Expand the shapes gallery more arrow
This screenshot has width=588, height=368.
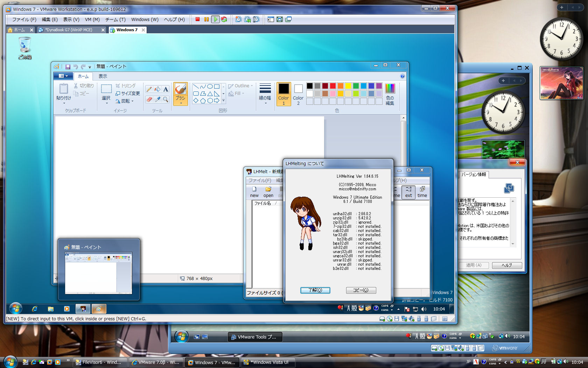click(x=223, y=101)
